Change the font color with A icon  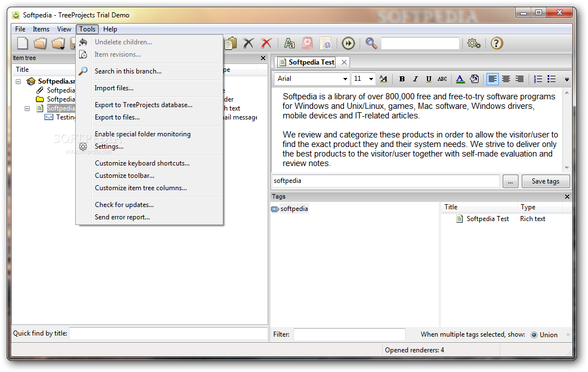[x=460, y=79]
